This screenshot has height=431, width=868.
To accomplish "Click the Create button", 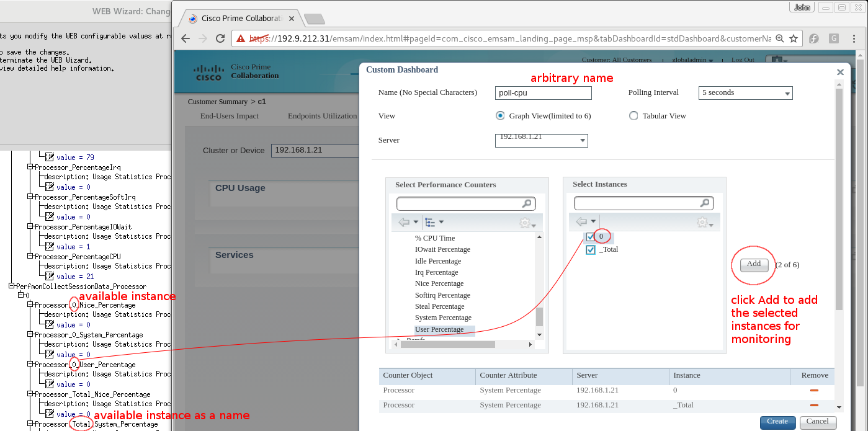I will tap(777, 422).
